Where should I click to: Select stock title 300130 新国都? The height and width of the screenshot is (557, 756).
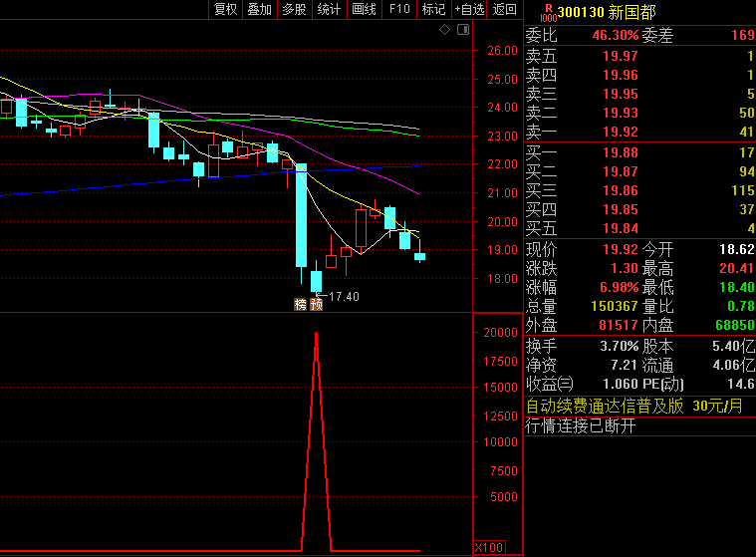tap(607, 12)
